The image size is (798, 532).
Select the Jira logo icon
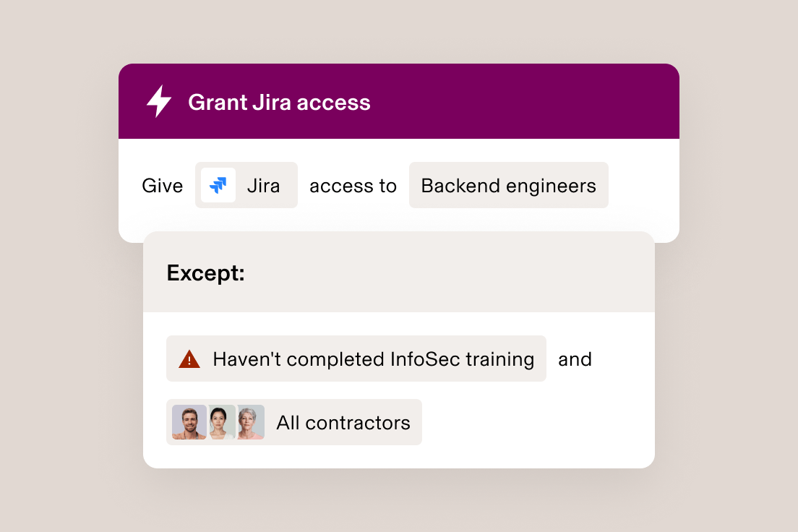[217, 185]
